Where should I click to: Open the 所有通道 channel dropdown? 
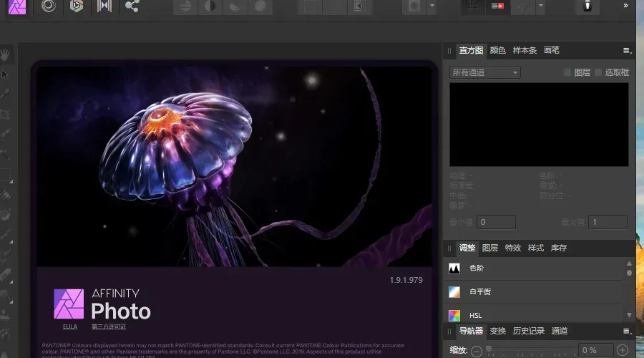(x=484, y=72)
